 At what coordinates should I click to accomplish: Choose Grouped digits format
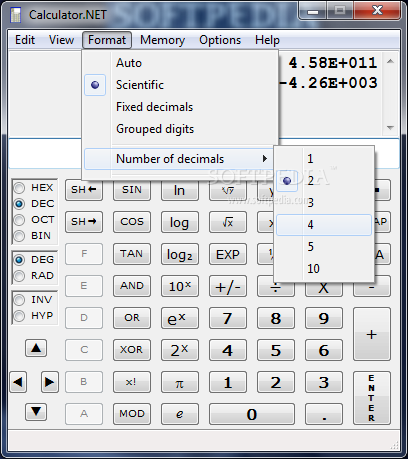180,129
